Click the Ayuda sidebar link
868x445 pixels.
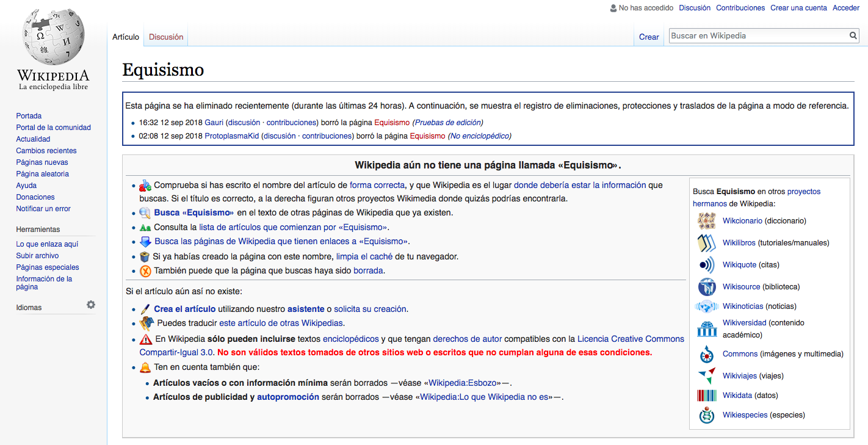click(x=26, y=186)
